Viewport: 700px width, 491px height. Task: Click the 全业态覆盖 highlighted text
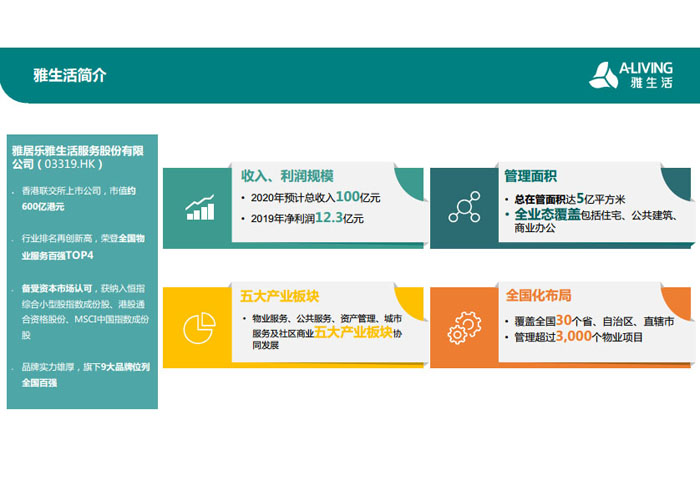pos(545,214)
